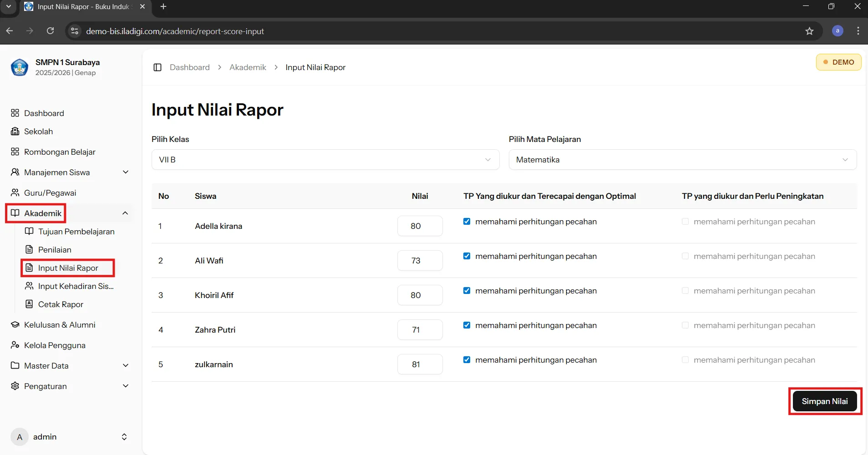This screenshot has height=455, width=868.
Task: Click the browser back arrow
Action: click(x=10, y=31)
